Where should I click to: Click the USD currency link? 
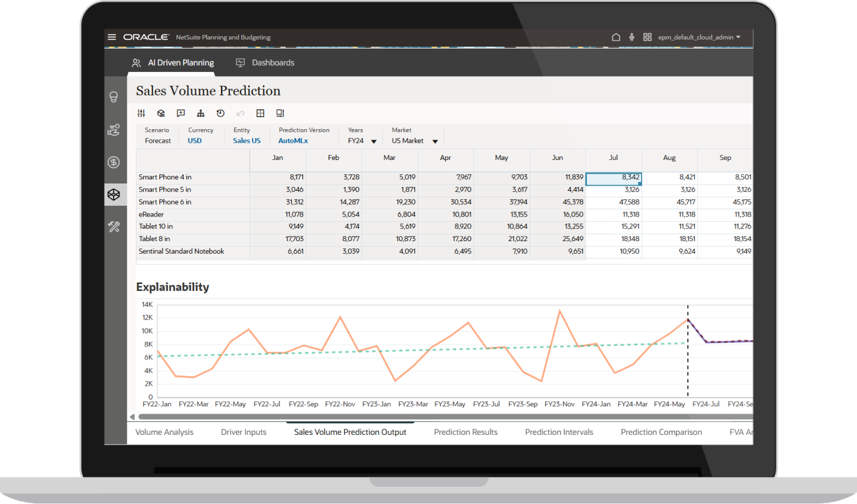pyautogui.click(x=195, y=141)
